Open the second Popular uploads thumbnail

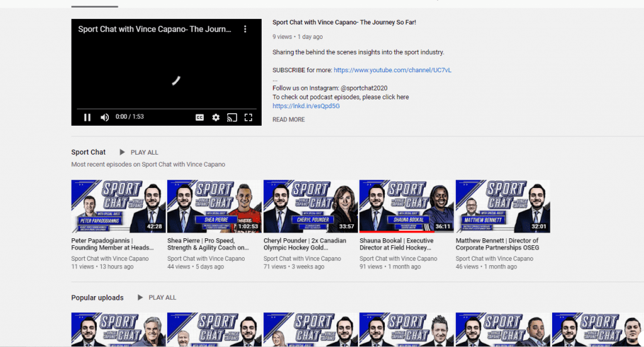(x=214, y=330)
